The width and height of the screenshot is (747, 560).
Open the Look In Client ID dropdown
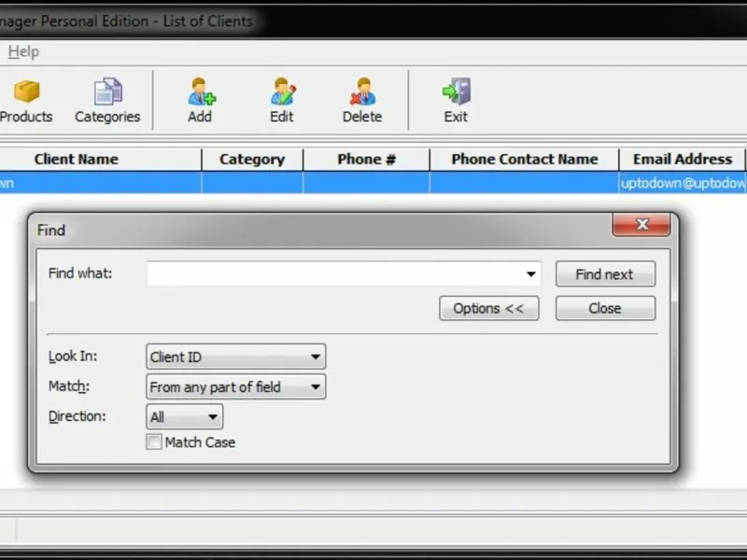coord(236,357)
